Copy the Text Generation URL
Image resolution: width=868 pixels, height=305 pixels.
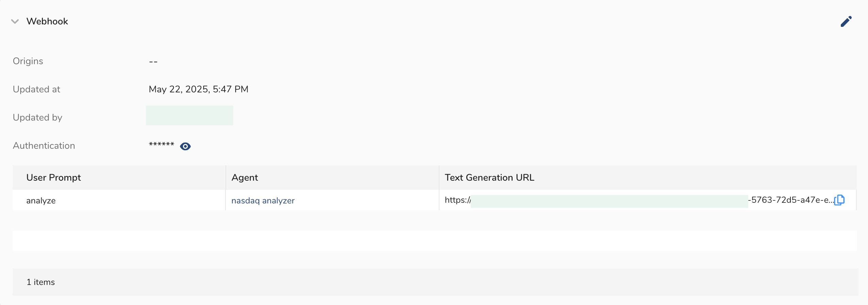839,200
